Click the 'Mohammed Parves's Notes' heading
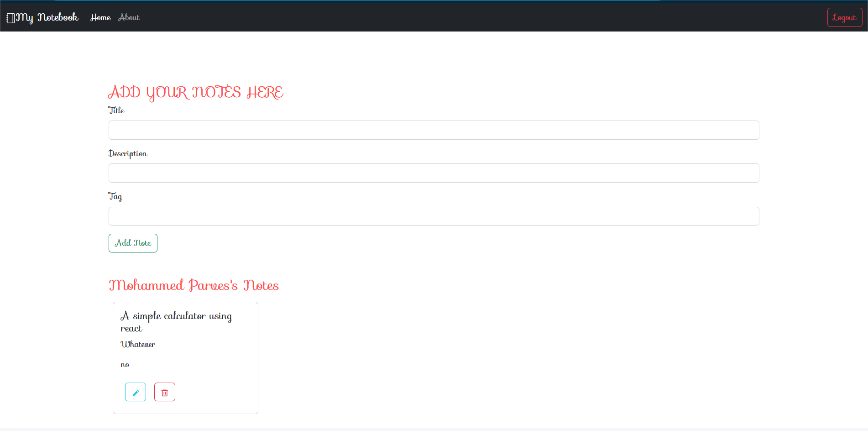This screenshot has width=868, height=431. 194,285
